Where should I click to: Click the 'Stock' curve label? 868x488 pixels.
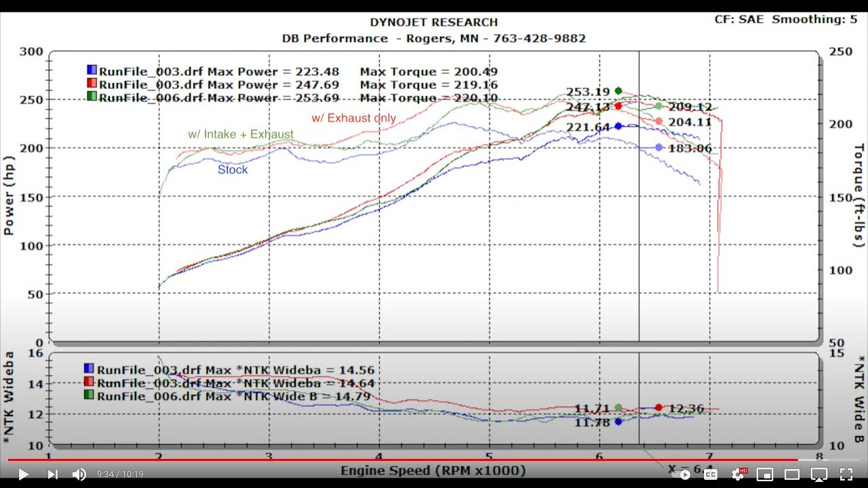click(233, 169)
